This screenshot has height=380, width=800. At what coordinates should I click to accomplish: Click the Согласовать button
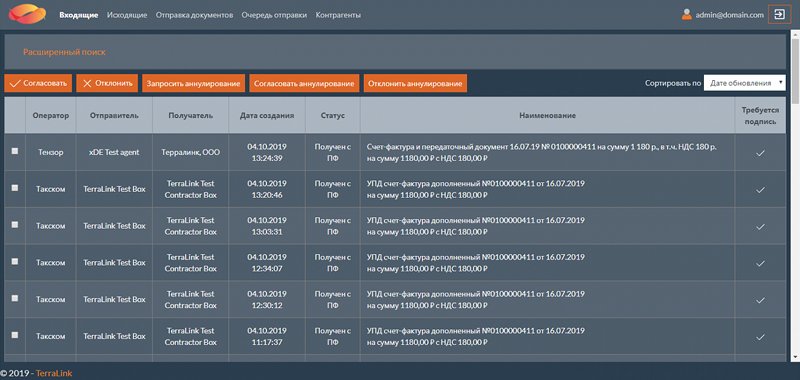[x=38, y=83]
